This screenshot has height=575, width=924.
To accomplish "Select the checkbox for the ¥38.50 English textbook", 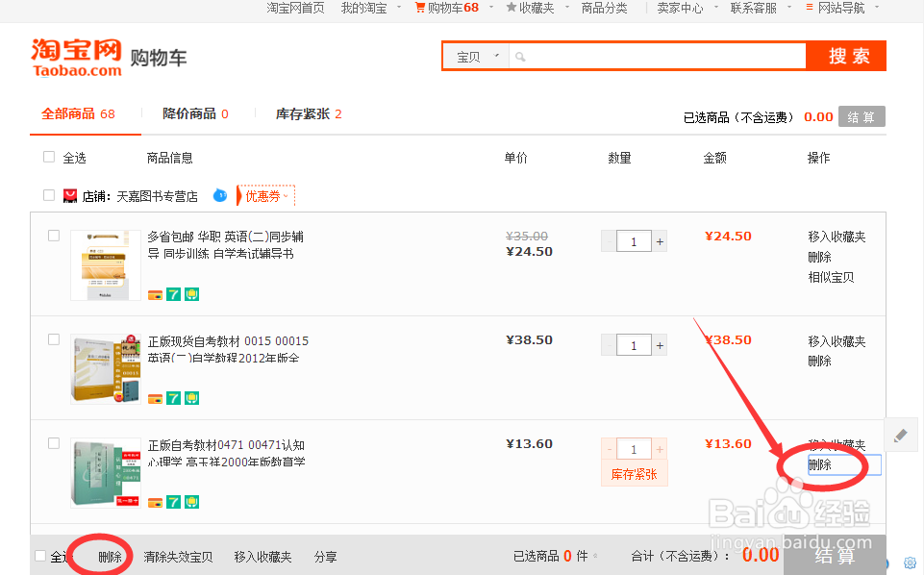I will point(53,341).
